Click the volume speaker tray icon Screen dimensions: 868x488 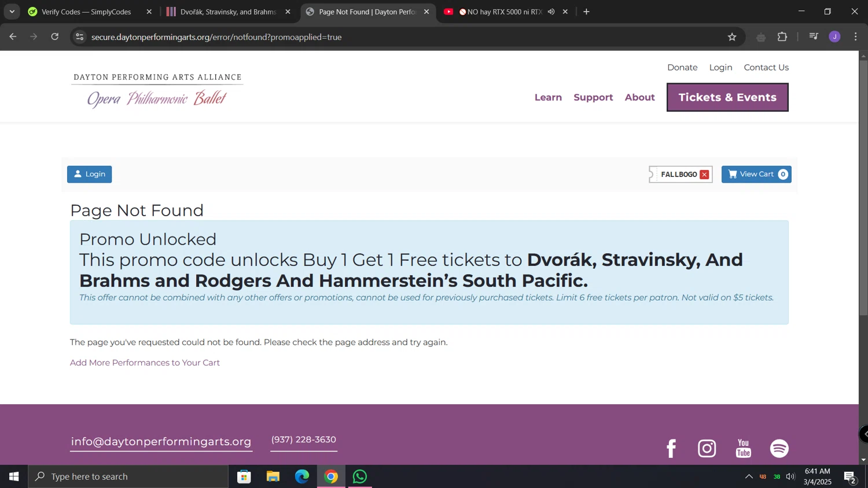click(790, 476)
